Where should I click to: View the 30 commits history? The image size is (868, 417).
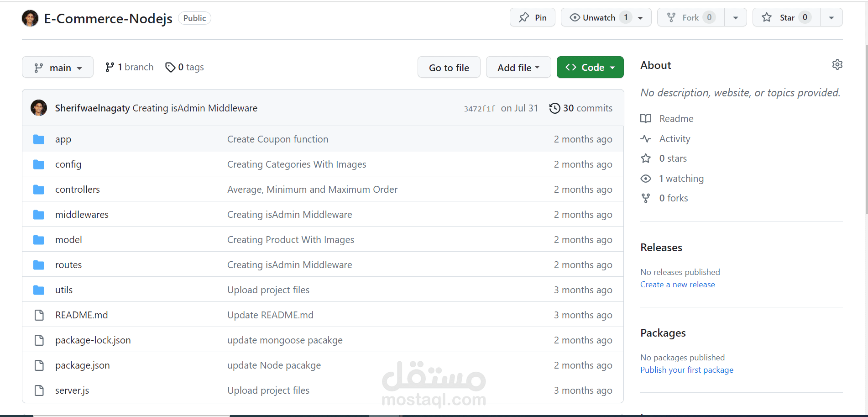[x=581, y=108]
